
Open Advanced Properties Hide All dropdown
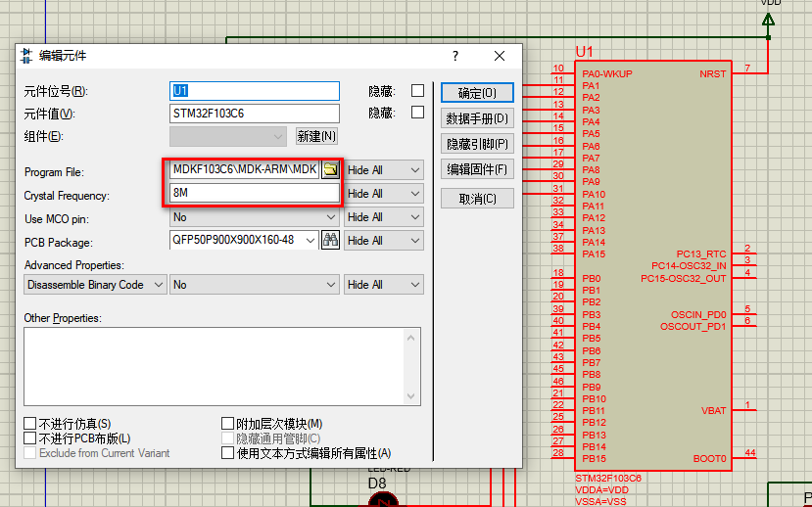click(384, 285)
